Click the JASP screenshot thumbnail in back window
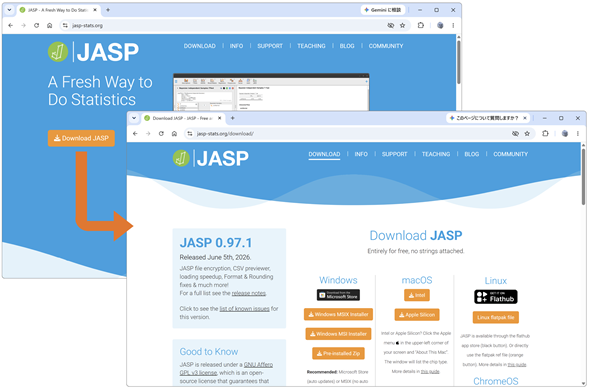 271,92
